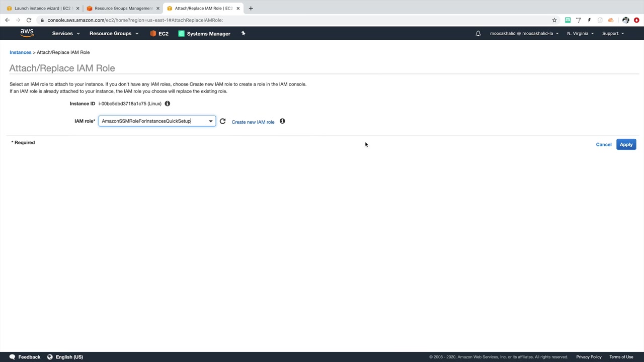Click the red update arrow icon

click(x=636, y=20)
